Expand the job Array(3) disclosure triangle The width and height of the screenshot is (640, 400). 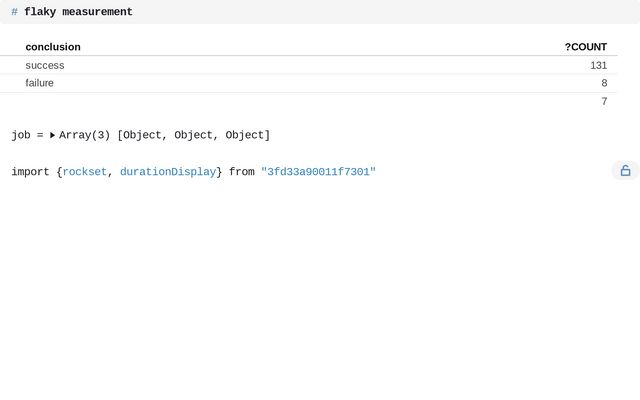click(x=52, y=135)
